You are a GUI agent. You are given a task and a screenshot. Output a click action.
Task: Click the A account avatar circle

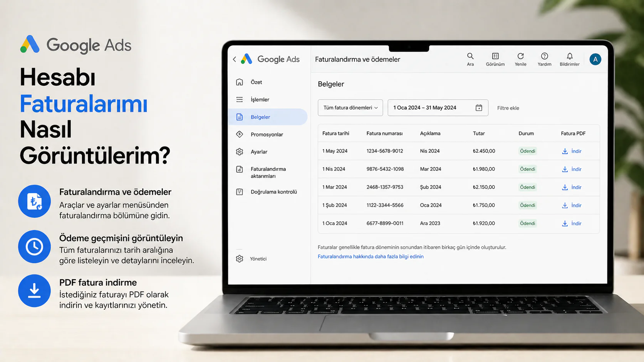[x=595, y=59]
